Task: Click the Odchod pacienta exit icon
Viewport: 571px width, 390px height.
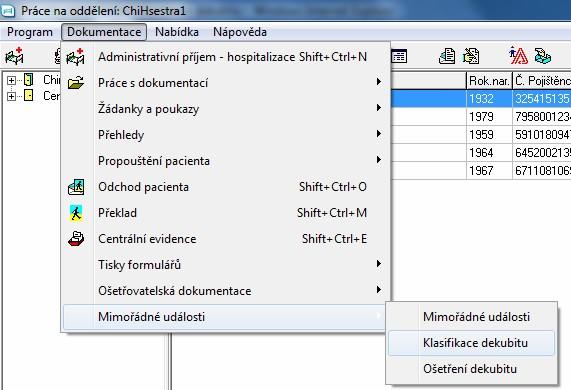Action: [x=76, y=187]
